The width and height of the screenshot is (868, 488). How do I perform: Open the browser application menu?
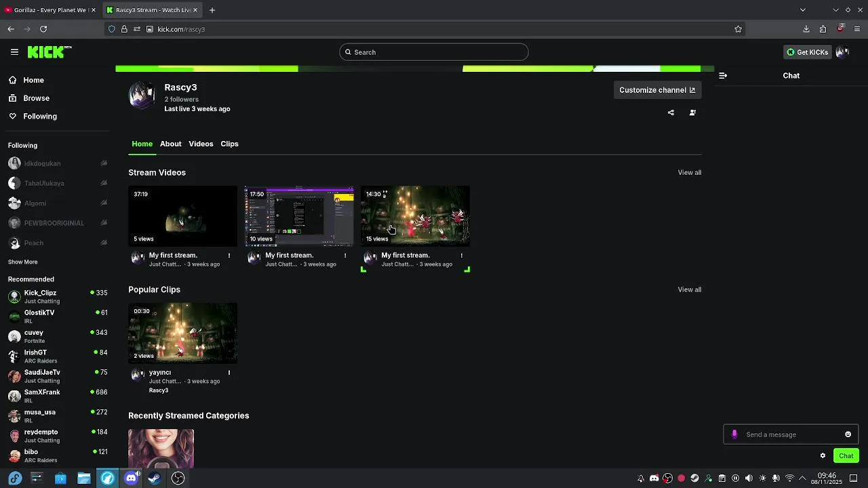(x=857, y=29)
